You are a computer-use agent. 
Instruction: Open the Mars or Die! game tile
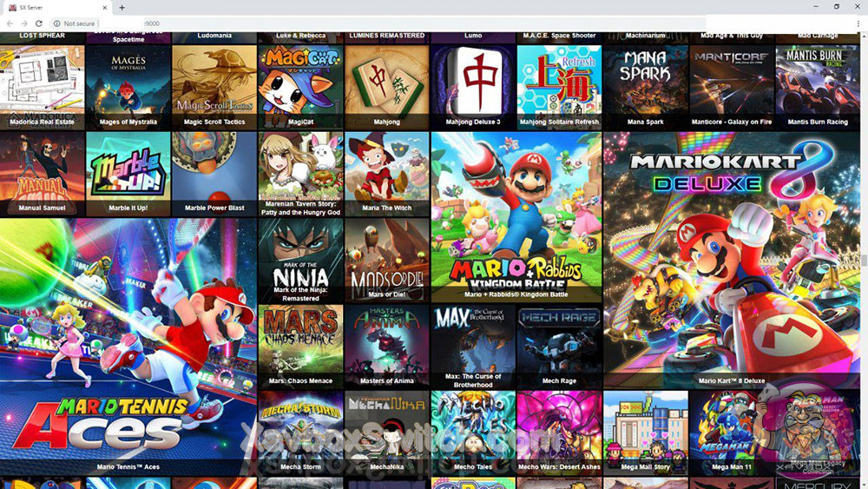pyautogui.click(x=387, y=260)
